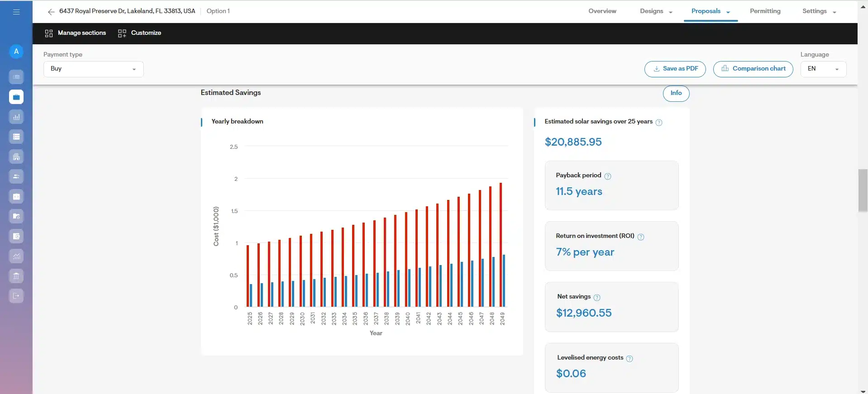Click the logout icon in sidebar
The height and width of the screenshot is (394, 868).
coord(16,296)
